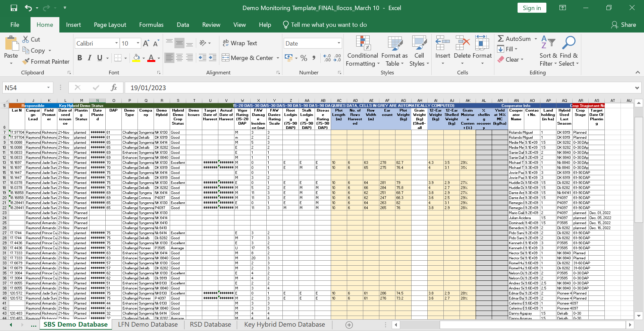Add a new sheet with plus button
Image resolution: width=644 pixels, height=331 pixels.
pos(349,325)
